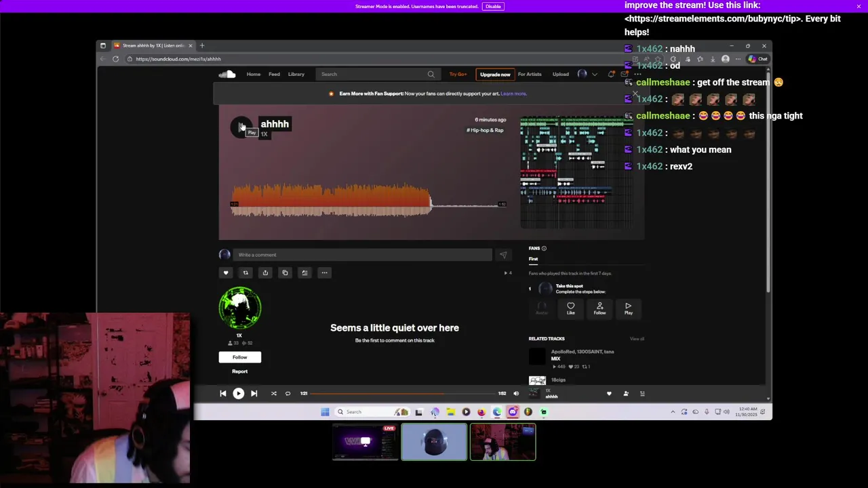Follow the artist from the player bar
868x488 pixels.
coord(625,394)
